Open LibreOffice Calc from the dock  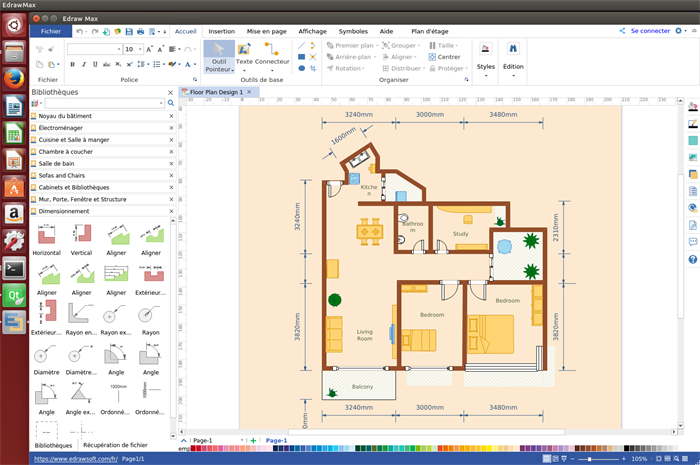(x=14, y=133)
